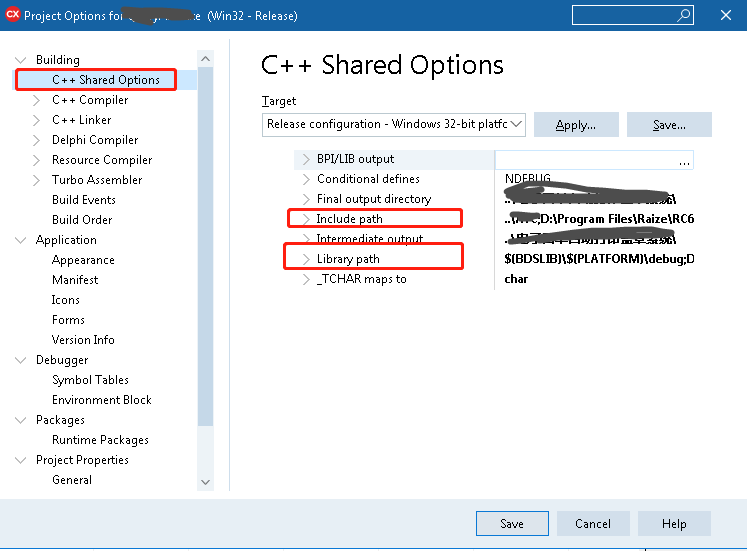Click the search magnifier icon
Viewport: 747px width, 551px height.
click(684, 16)
